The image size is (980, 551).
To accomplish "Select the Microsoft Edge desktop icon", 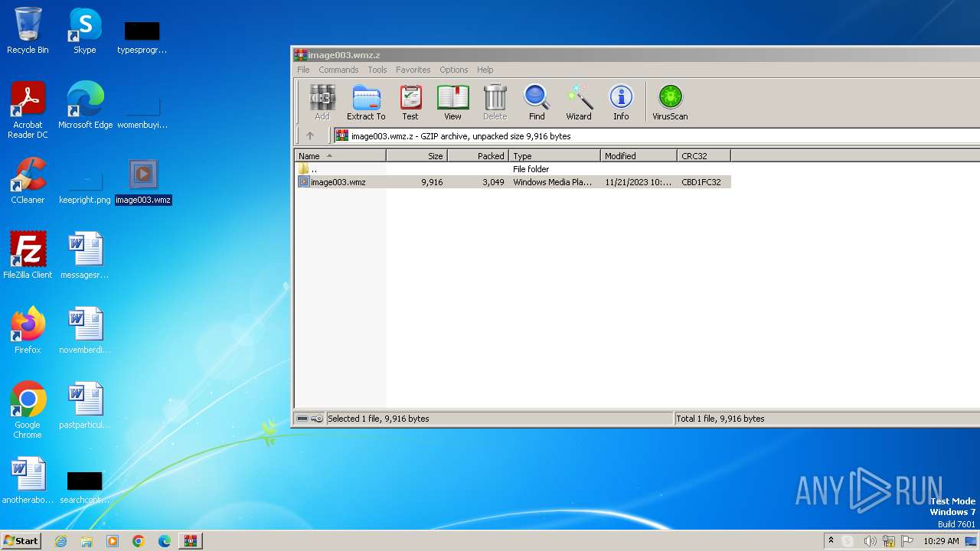I will (x=85, y=106).
